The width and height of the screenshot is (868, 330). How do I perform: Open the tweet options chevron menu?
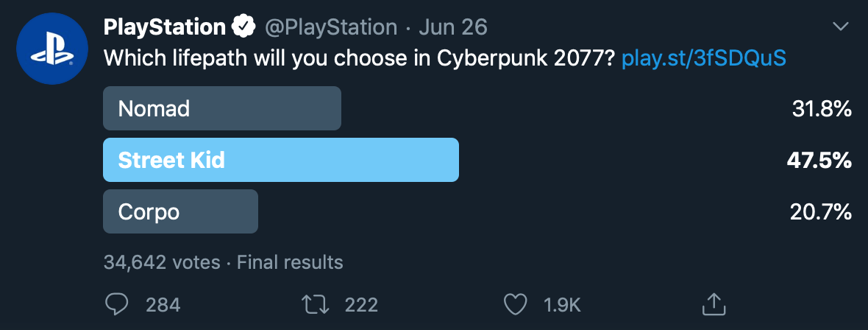click(x=840, y=27)
